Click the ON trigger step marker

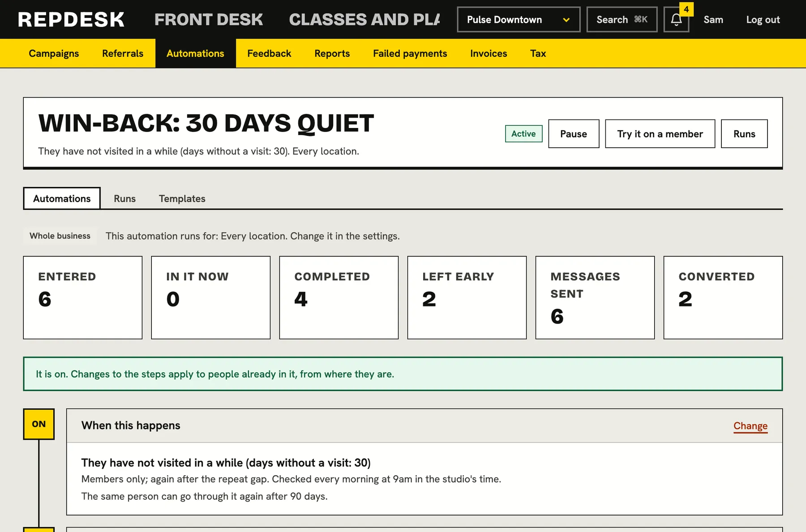(x=39, y=424)
